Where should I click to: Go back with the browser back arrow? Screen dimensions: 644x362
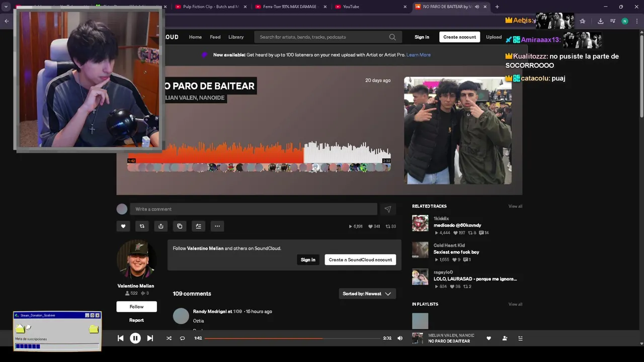7,21
